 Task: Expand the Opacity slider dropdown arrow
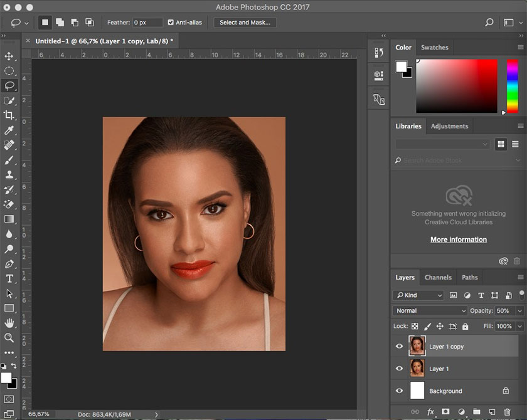point(519,310)
